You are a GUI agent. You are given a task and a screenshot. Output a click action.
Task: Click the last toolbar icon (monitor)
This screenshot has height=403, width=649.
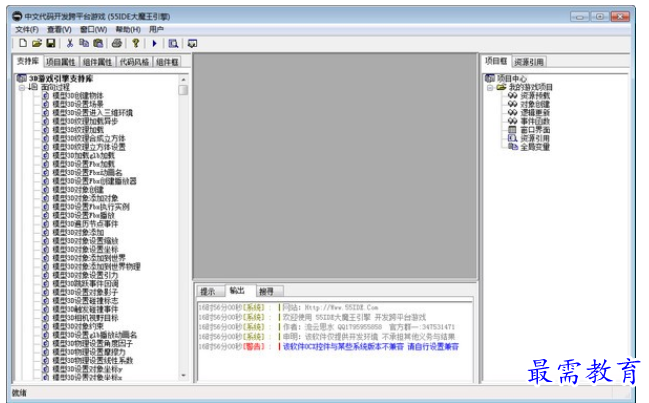[192, 43]
